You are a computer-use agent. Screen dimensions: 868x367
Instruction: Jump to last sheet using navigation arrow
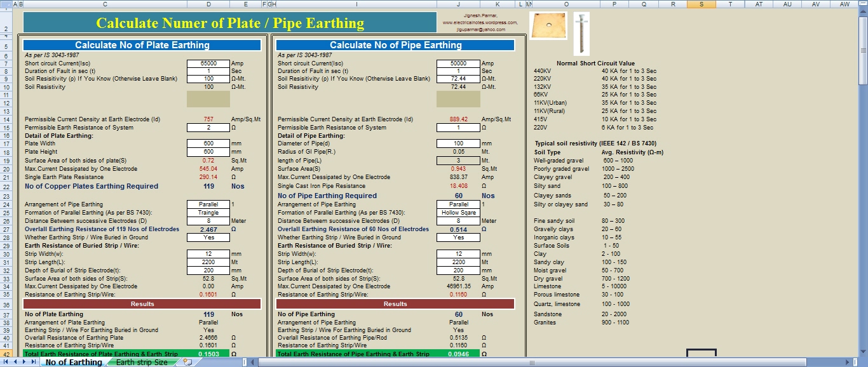coord(33,362)
